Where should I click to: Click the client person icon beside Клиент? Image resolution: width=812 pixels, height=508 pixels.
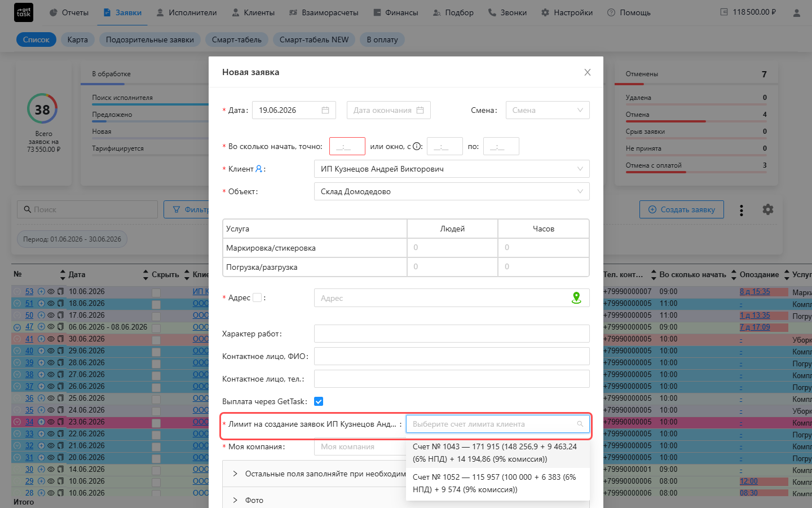(259, 169)
